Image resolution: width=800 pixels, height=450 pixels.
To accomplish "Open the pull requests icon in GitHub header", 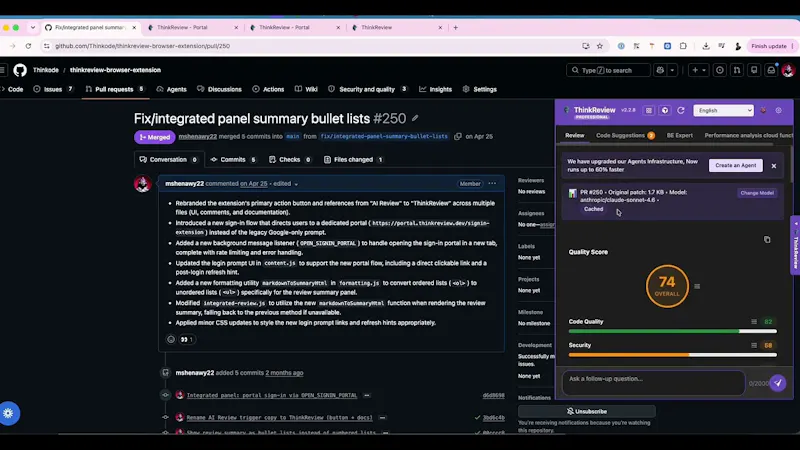I will [737, 70].
